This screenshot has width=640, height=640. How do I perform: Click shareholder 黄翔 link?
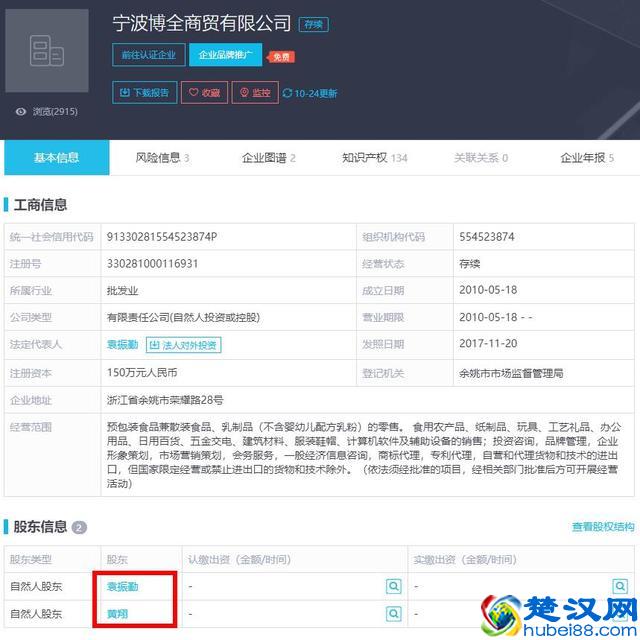(x=117, y=613)
